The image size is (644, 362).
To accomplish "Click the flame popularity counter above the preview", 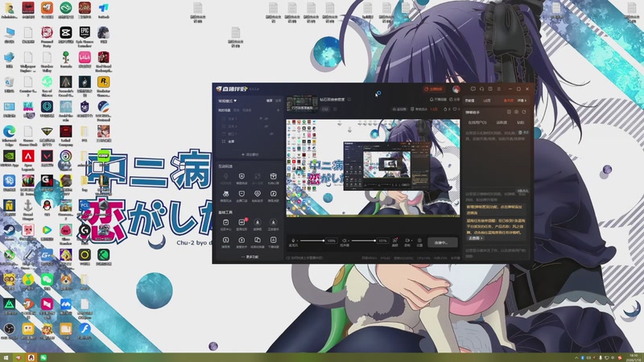I will tap(447, 109).
